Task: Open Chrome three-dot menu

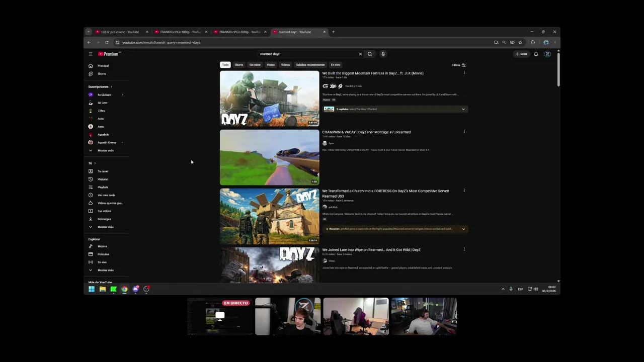Action: click(555, 42)
